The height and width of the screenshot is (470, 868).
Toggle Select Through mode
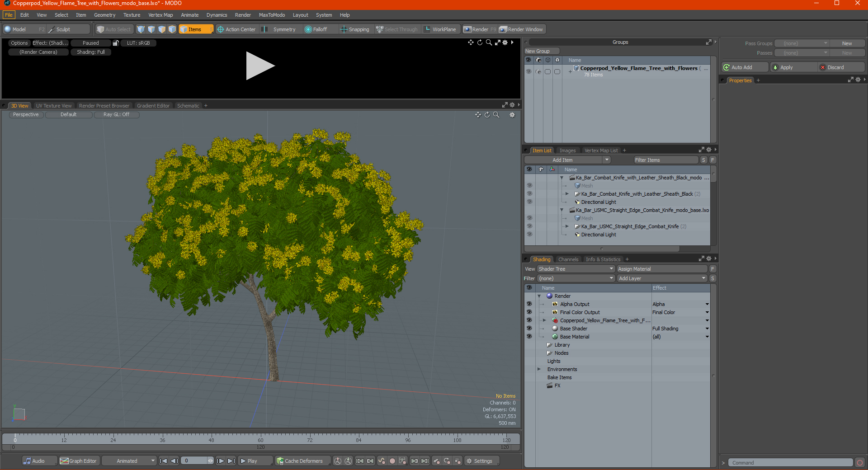(x=397, y=29)
